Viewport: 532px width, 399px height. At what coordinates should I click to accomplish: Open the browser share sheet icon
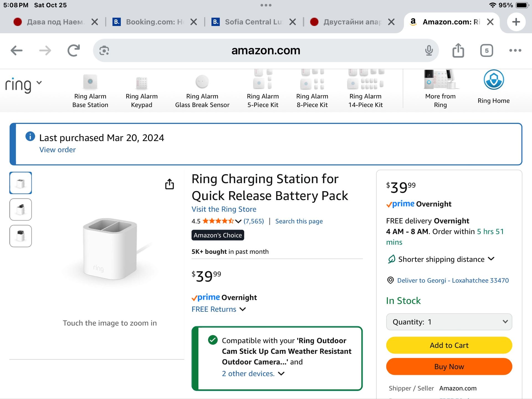point(458,50)
